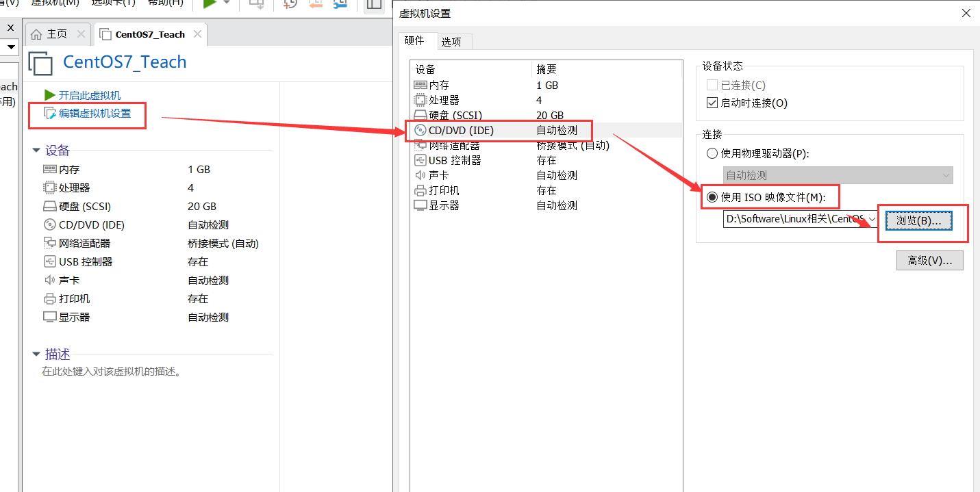Screen dimensions: 980x492
Task: Open the snapshot manager toolbar icon
Action: point(340,4)
